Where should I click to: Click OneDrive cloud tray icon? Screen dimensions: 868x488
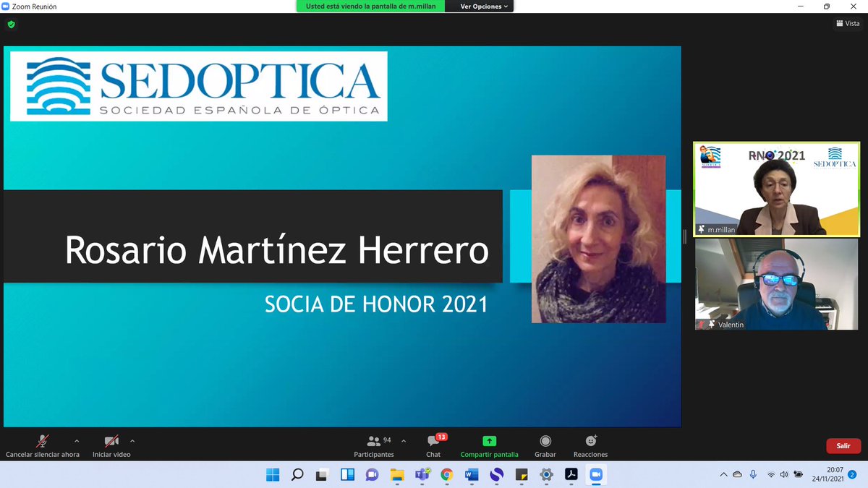point(737,474)
